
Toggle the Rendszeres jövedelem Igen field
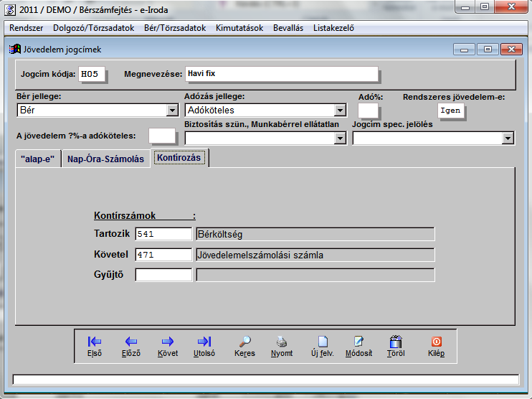point(450,111)
